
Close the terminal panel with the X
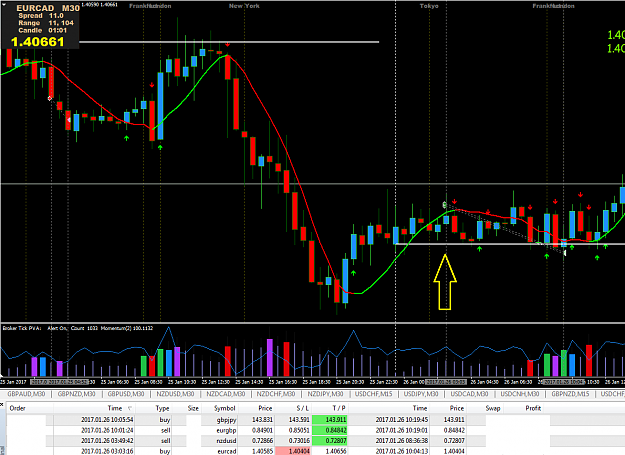coord(2,404)
